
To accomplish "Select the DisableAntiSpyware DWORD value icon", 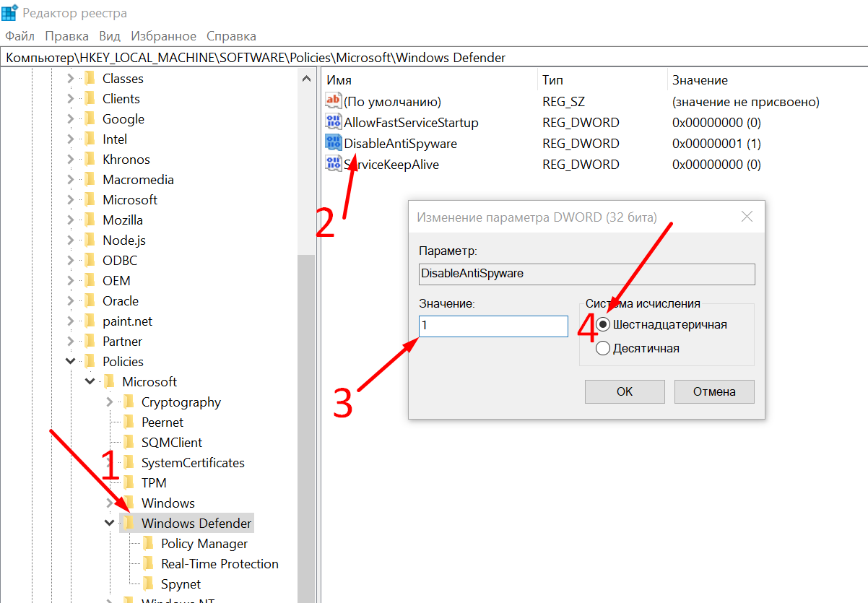I will coord(333,143).
